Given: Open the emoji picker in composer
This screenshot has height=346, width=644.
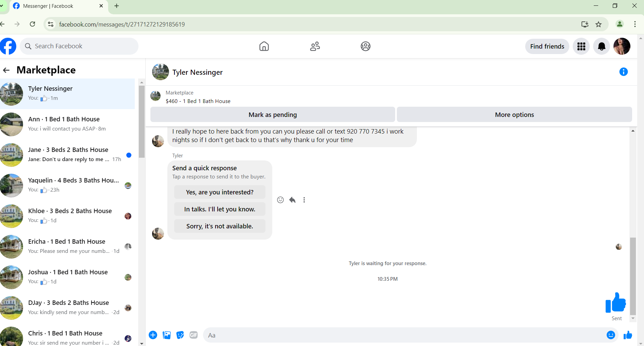Looking at the screenshot, I should [611, 335].
